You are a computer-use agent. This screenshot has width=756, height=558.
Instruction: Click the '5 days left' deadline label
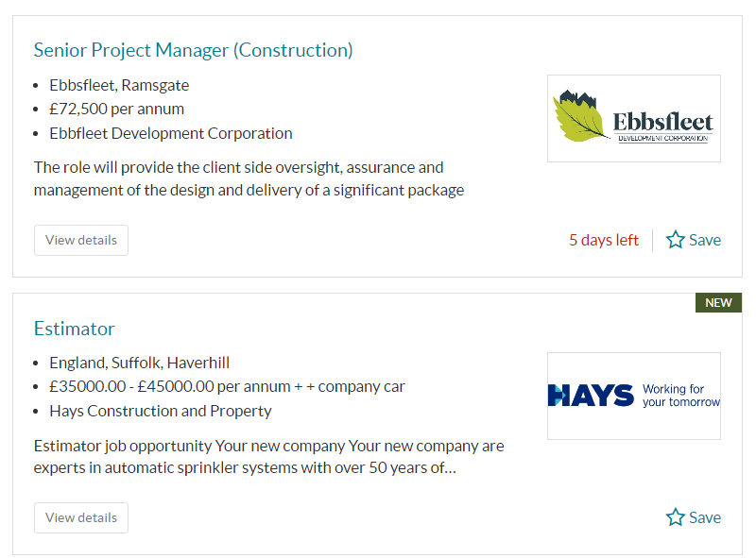603,240
